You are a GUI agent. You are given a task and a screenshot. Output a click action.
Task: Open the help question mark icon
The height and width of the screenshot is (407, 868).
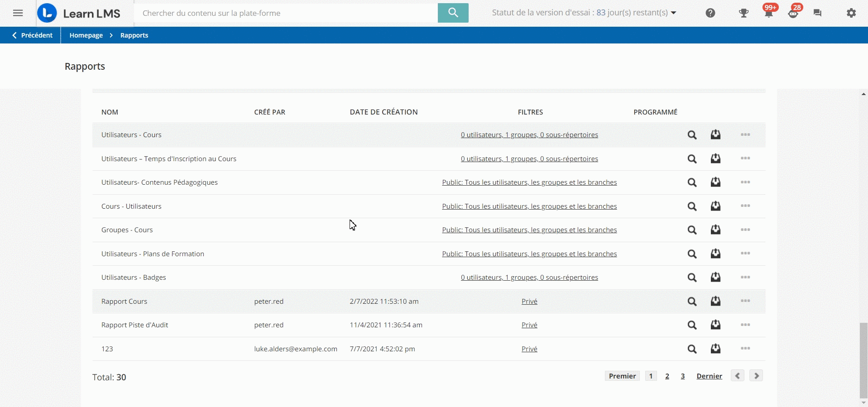pyautogui.click(x=710, y=13)
